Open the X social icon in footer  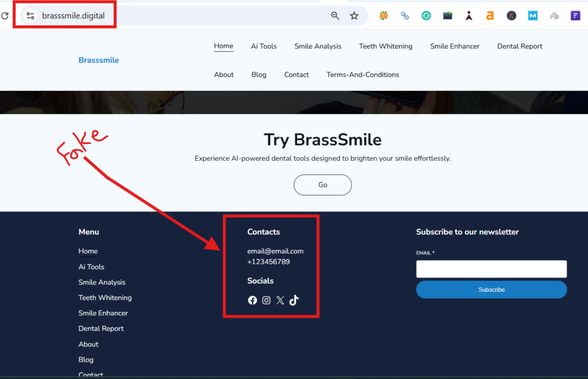pyautogui.click(x=280, y=300)
